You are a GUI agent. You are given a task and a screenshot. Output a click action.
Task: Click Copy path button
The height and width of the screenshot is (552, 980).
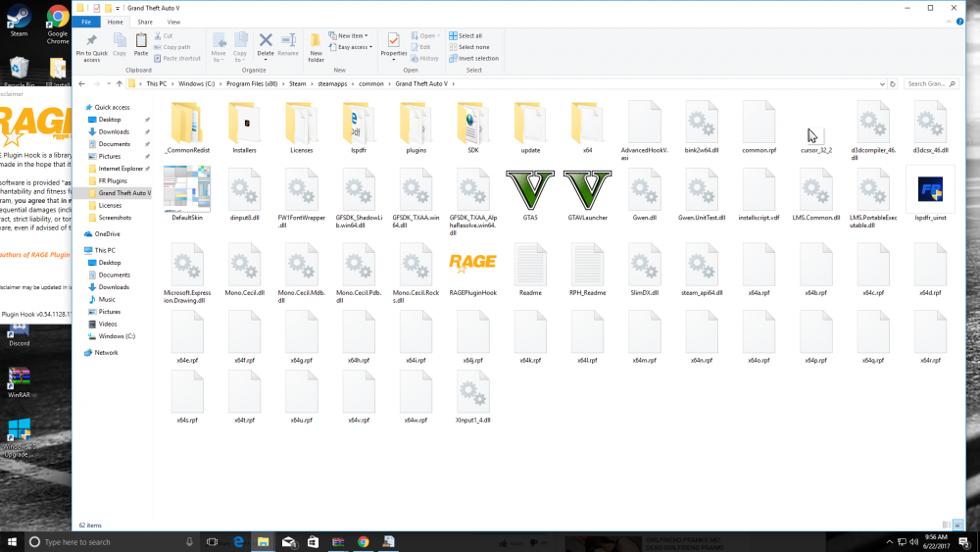coord(172,47)
